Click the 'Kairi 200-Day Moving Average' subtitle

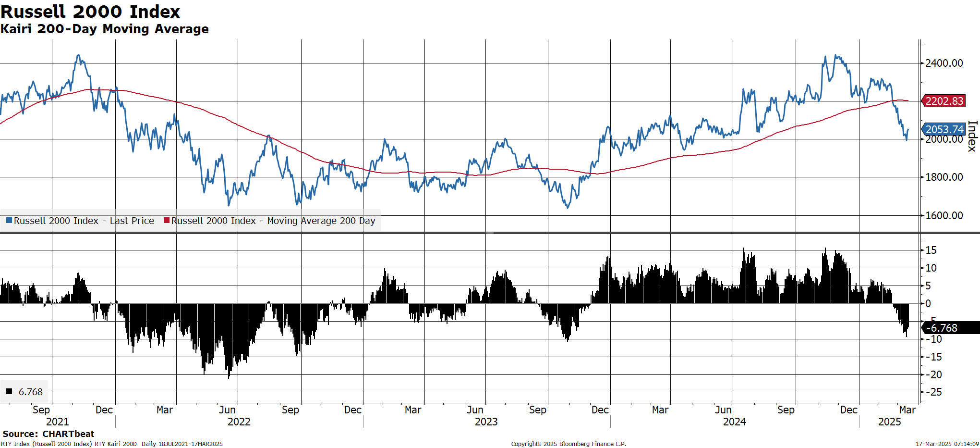click(x=105, y=29)
